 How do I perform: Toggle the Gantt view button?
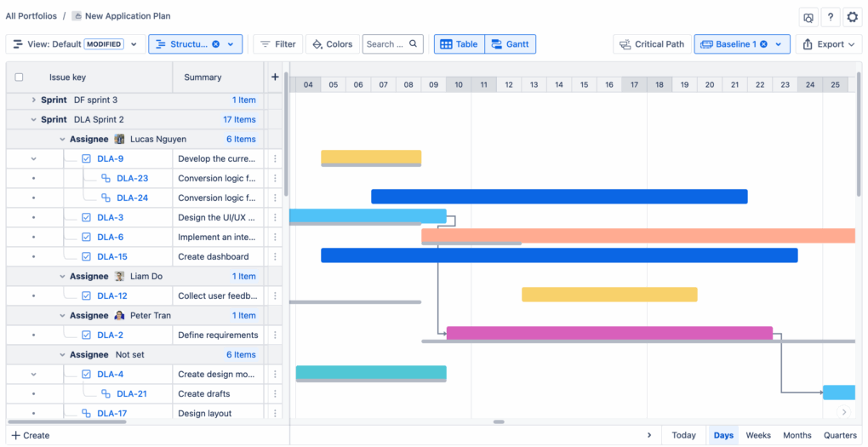[x=510, y=44]
